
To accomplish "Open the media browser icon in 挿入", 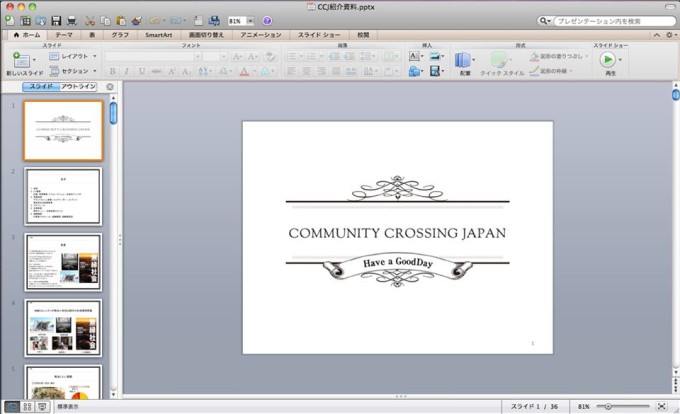I will pos(435,71).
